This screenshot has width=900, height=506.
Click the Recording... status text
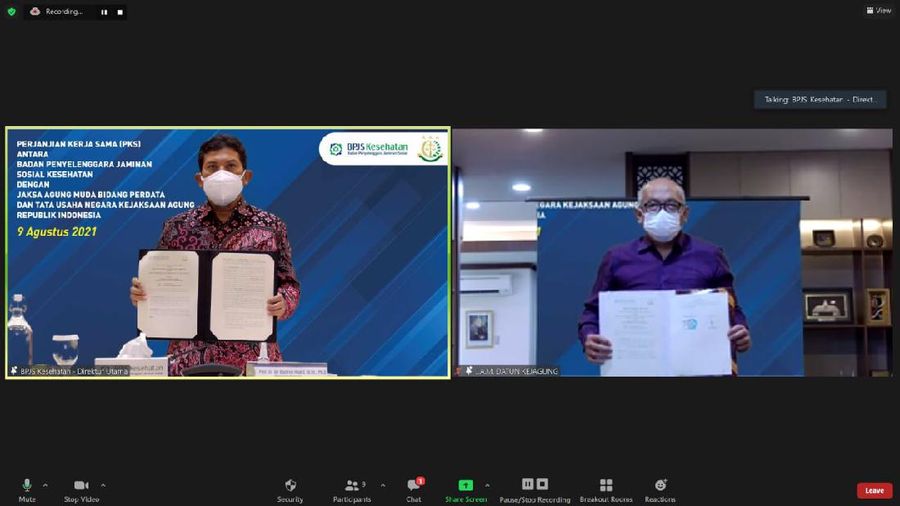pos(64,11)
